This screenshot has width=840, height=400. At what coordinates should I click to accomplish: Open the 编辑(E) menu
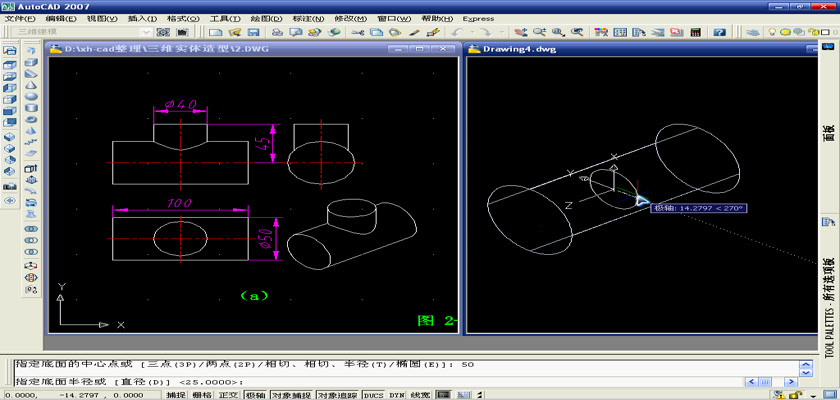click(62, 19)
